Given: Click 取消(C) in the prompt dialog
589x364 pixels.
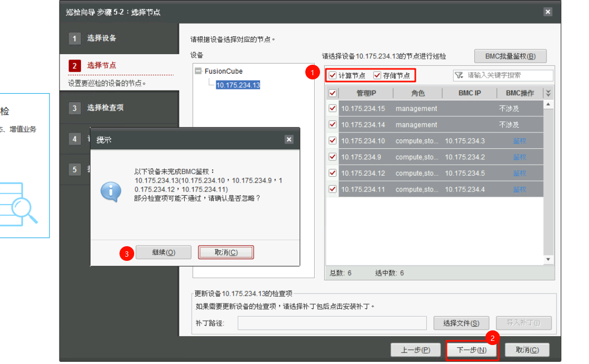Looking at the screenshot, I should [x=226, y=252].
